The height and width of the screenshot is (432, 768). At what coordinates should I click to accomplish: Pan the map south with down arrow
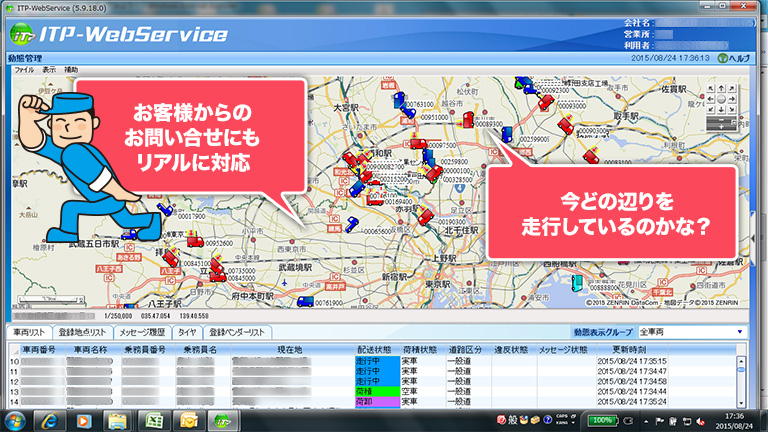click(x=721, y=109)
